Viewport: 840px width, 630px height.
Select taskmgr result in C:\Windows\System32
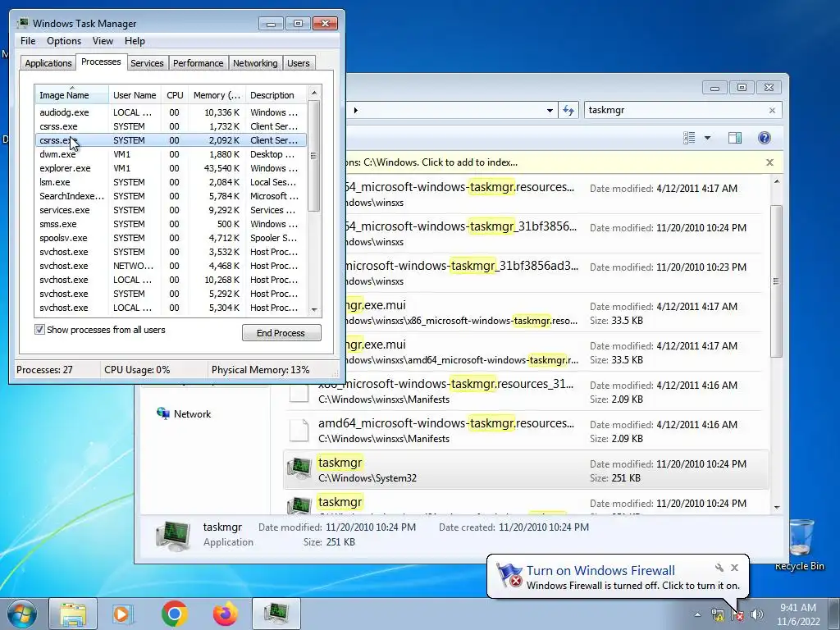[x=526, y=470]
